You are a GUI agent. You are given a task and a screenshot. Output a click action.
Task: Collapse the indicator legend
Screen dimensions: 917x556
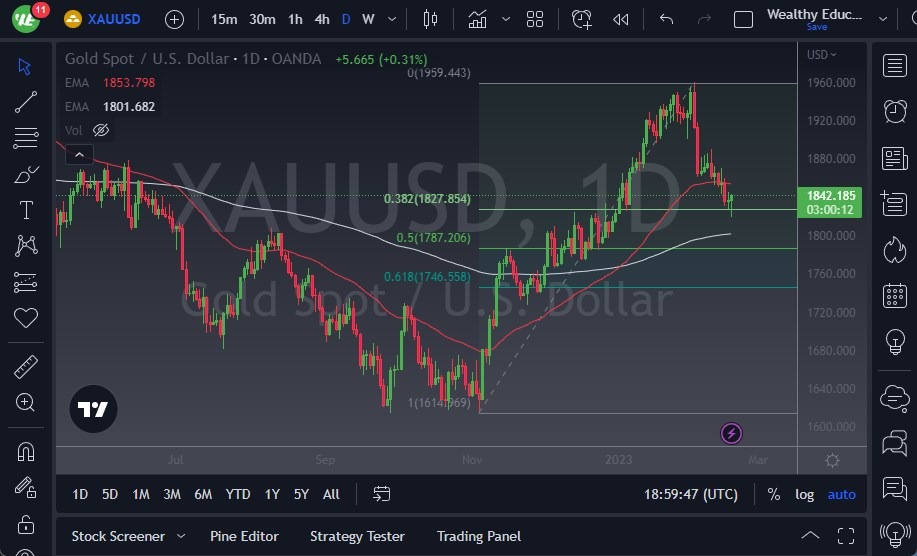[79, 155]
